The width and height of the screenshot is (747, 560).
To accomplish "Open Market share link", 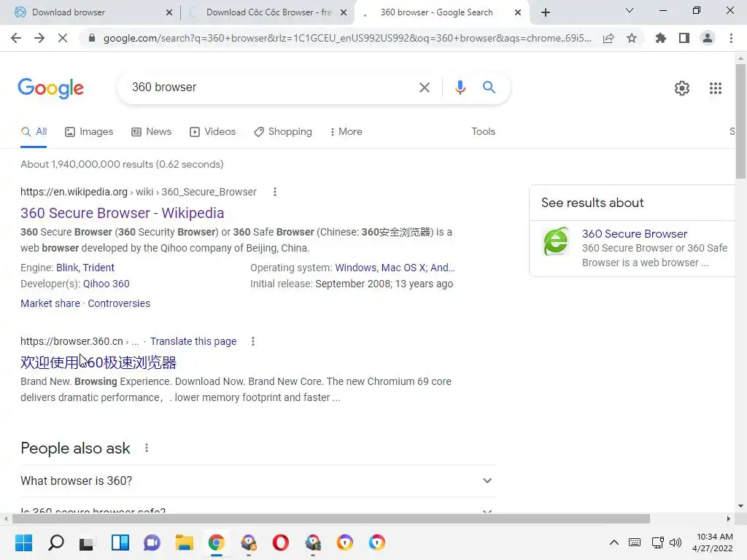I will 50,303.
